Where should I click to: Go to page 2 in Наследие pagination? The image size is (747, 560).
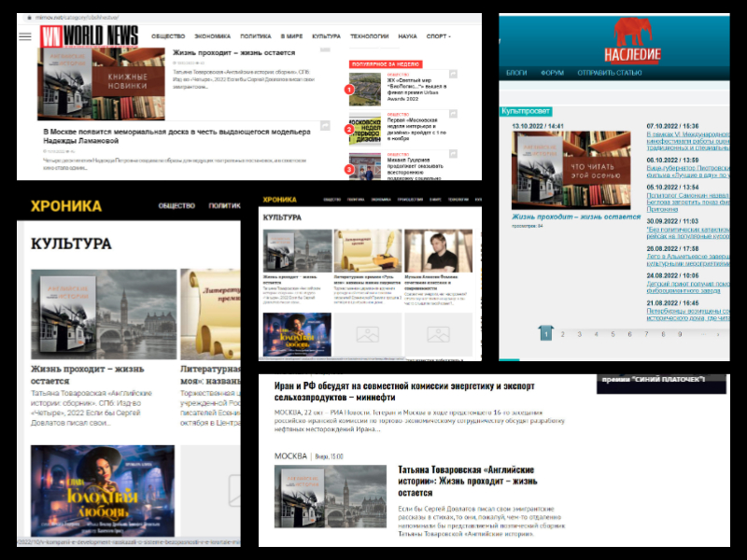click(563, 334)
